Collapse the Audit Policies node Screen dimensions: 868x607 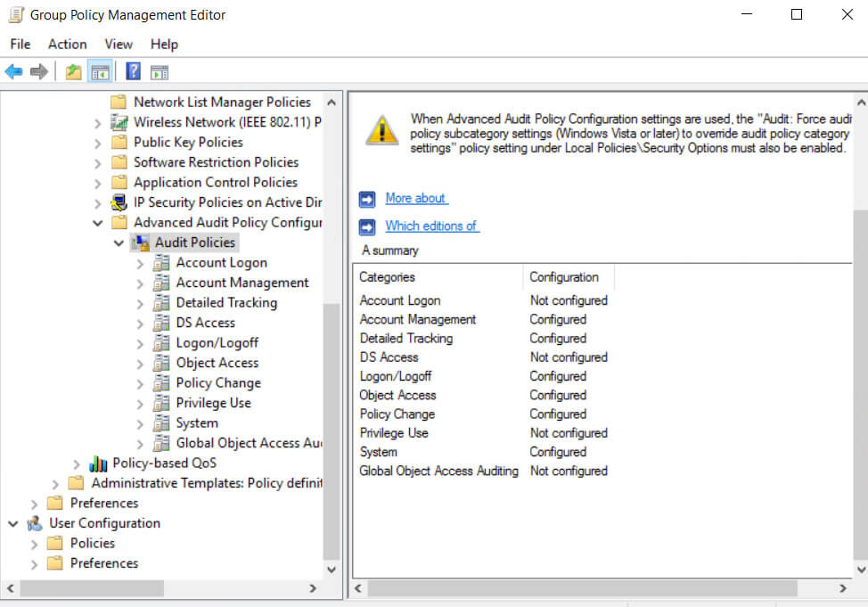tap(119, 242)
